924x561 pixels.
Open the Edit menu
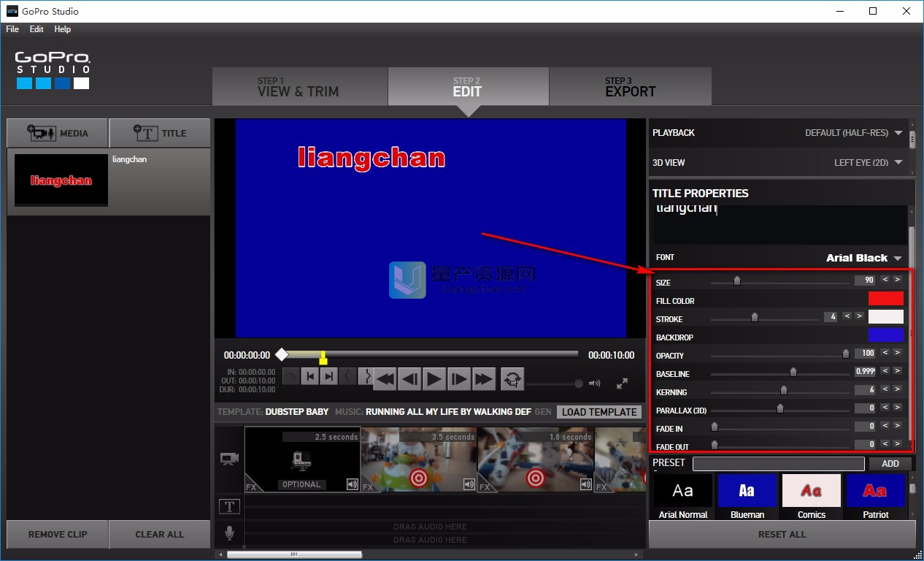(x=36, y=29)
